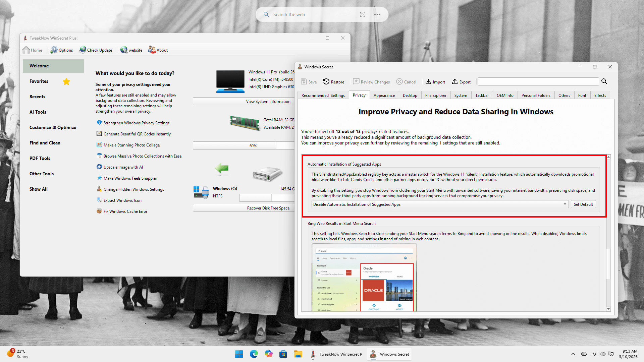Click the green recover arrow icon
The height and width of the screenshot is (362, 644).
point(222,169)
